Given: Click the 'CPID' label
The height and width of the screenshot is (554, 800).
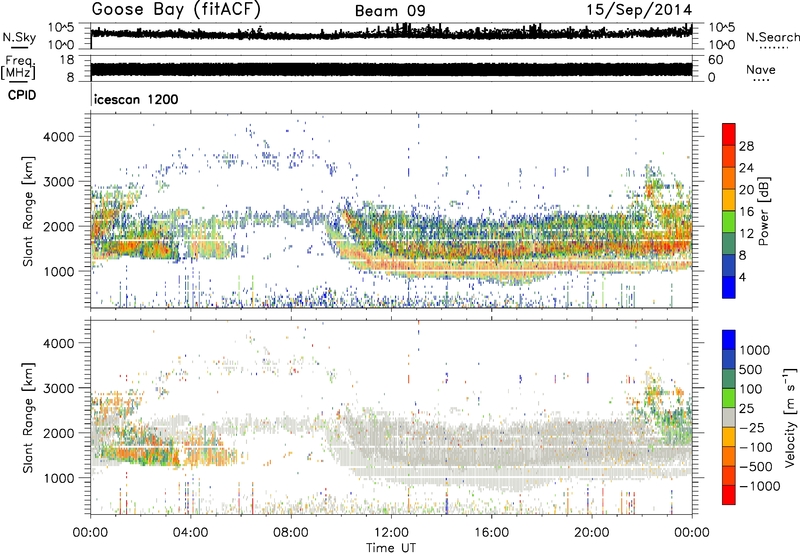Looking at the screenshot, I should (22, 95).
